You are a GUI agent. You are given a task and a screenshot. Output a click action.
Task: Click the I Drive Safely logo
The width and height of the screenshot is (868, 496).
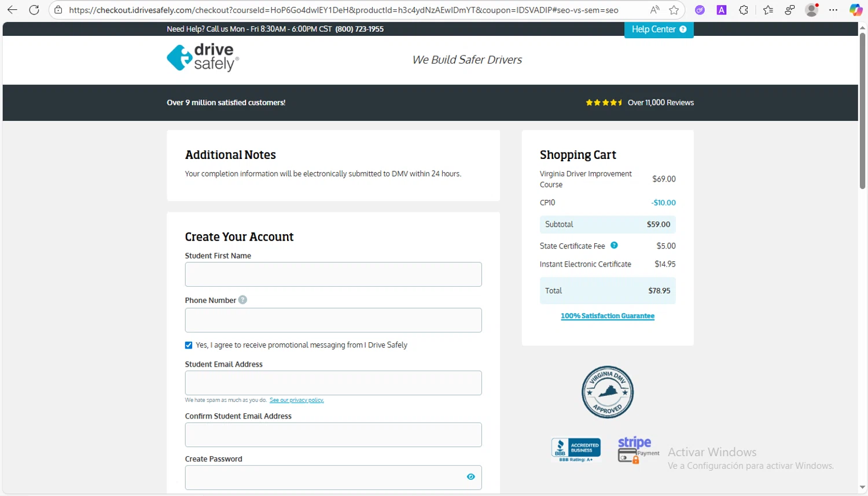point(203,57)
